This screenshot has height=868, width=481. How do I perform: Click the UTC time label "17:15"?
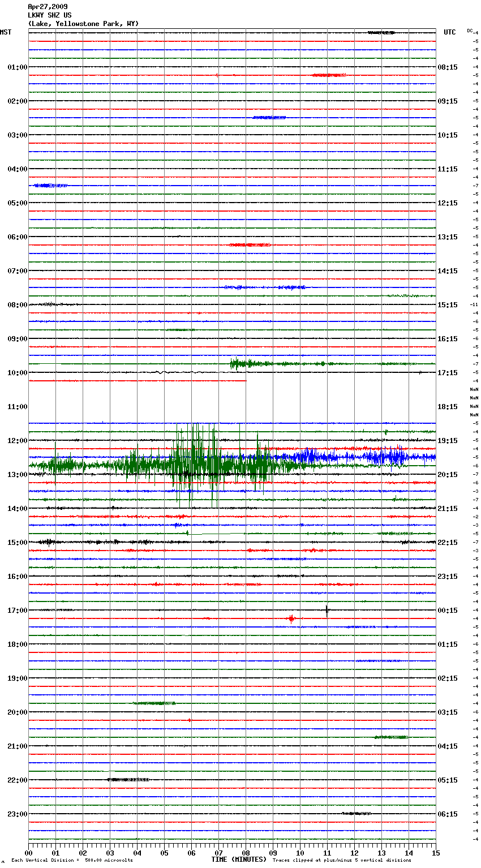(448, 373)
